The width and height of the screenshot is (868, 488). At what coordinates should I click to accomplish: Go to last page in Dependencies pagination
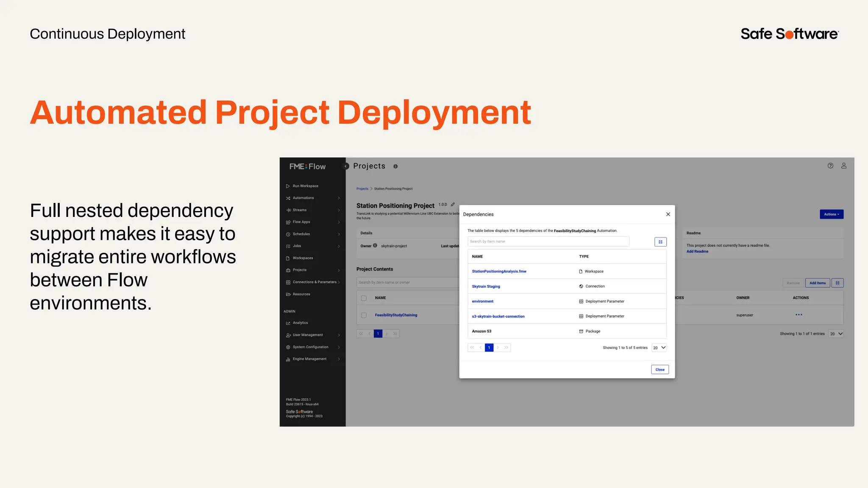[506, 348]
